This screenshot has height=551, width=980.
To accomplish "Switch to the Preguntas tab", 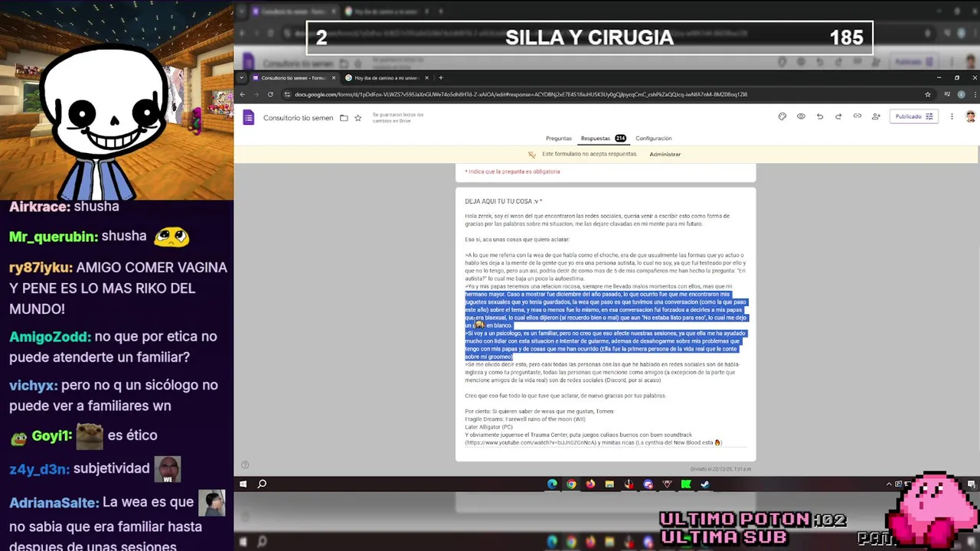I will tap(558, 139).
